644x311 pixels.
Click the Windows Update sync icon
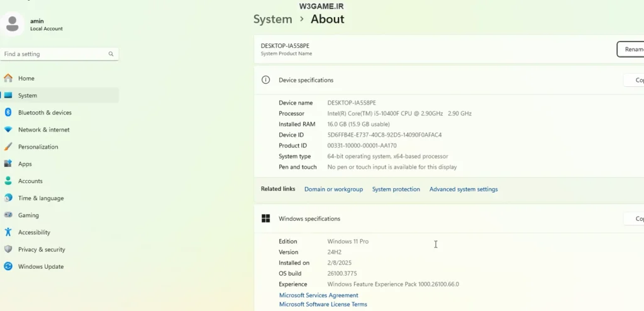(x=8, y=266)
